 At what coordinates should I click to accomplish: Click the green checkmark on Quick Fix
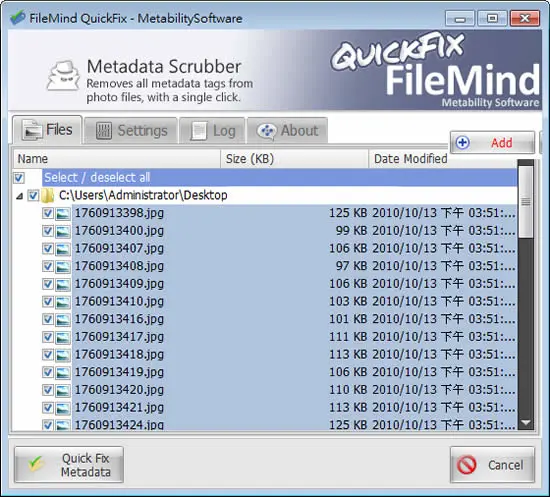(36, 464)
